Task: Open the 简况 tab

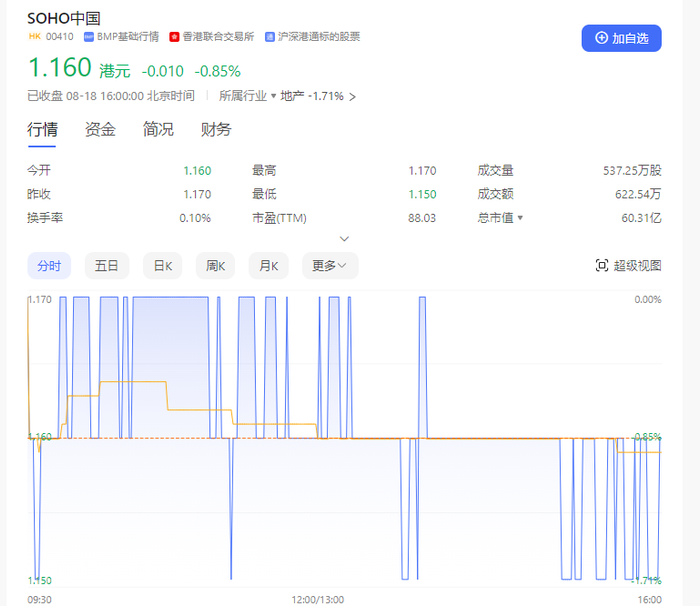Action: point(158,130)
